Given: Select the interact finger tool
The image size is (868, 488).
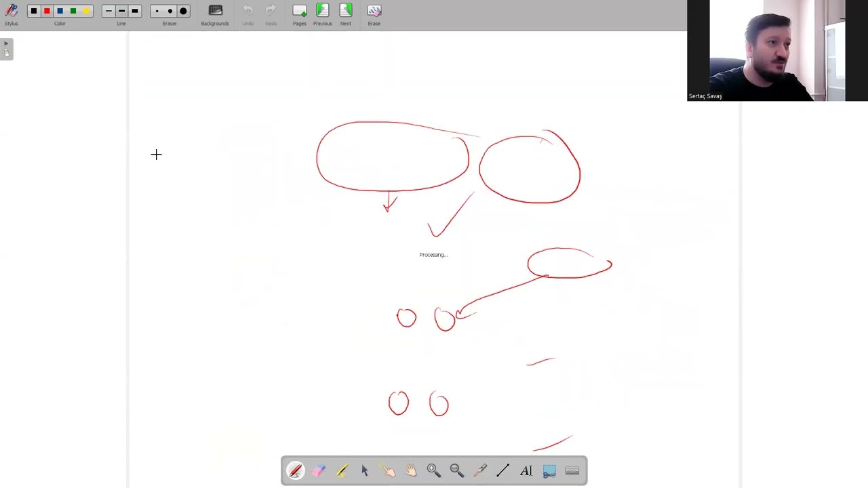Looking at the screenshot, I should [x=388, y=471].
